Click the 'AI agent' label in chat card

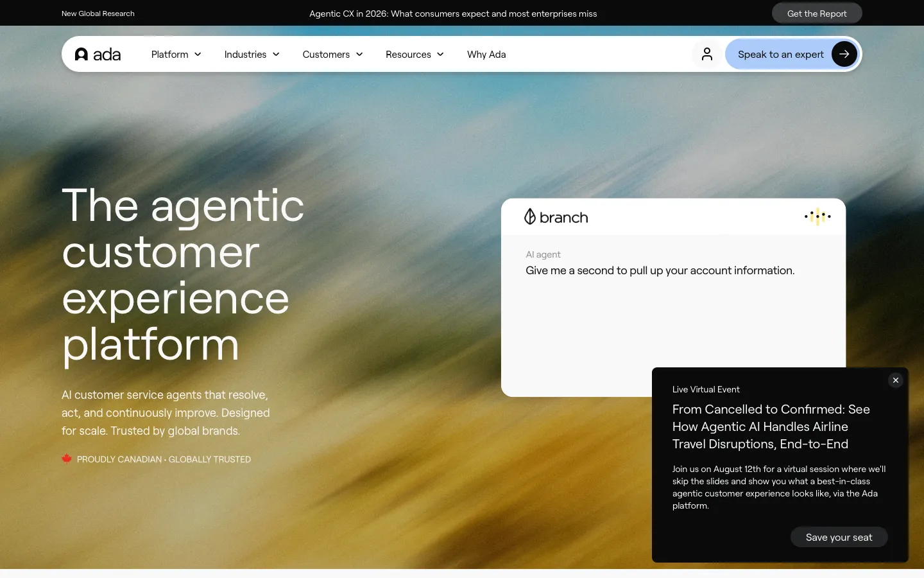[x=543, y=254]
